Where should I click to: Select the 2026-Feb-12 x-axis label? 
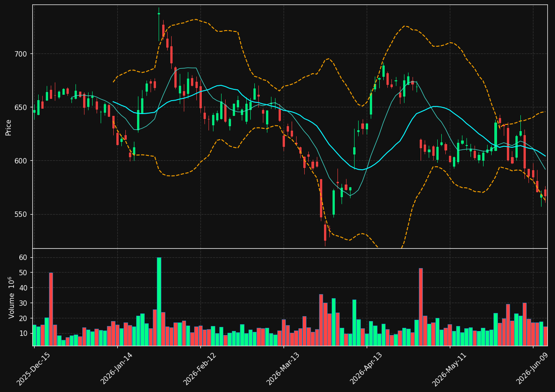[x=200, y=369]
